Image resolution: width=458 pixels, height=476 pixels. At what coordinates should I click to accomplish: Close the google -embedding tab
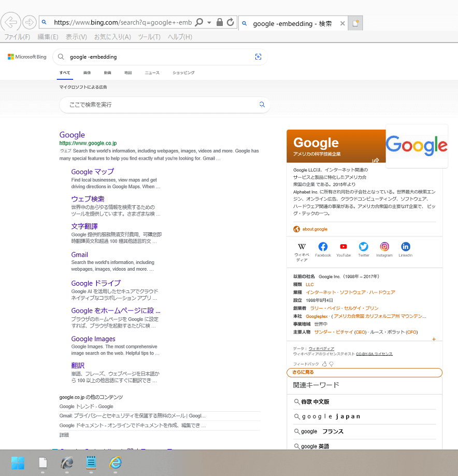tap(342, 23)
